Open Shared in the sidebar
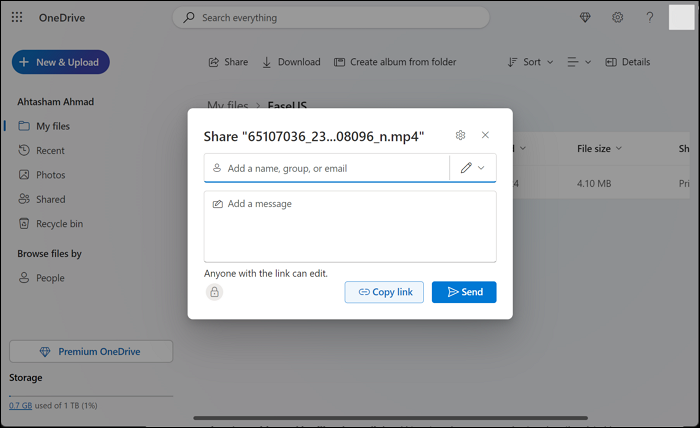This screenshot has width=700, height=428. 42,199
